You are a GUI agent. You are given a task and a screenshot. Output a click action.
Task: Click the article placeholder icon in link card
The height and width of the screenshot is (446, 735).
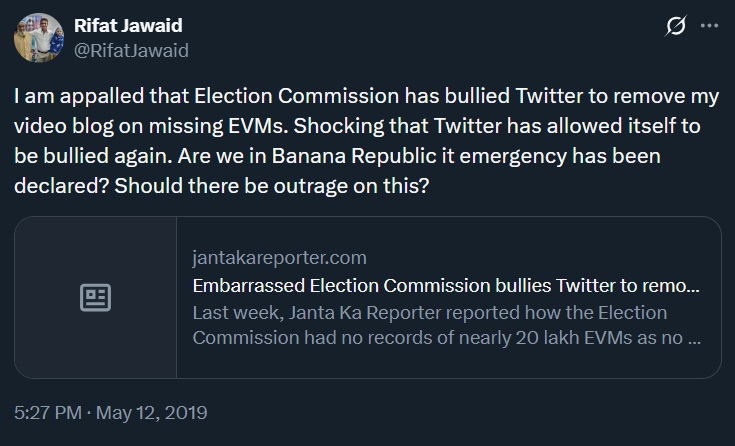coord(95,297)
